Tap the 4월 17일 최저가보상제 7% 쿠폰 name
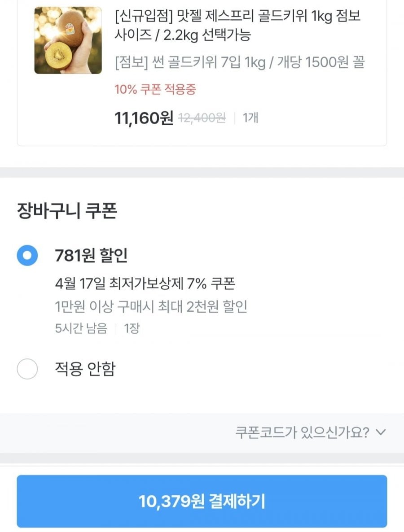404x532 pixels. (145, 284)
